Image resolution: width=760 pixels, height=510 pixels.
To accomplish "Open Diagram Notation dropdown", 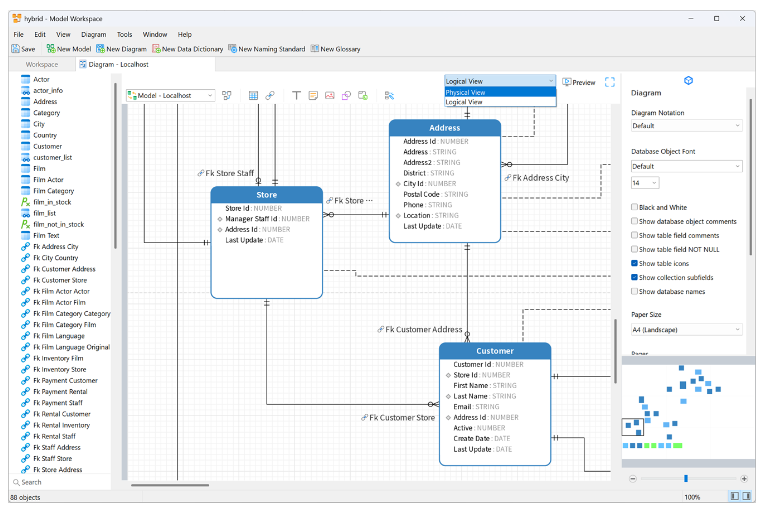I will 686,126.
